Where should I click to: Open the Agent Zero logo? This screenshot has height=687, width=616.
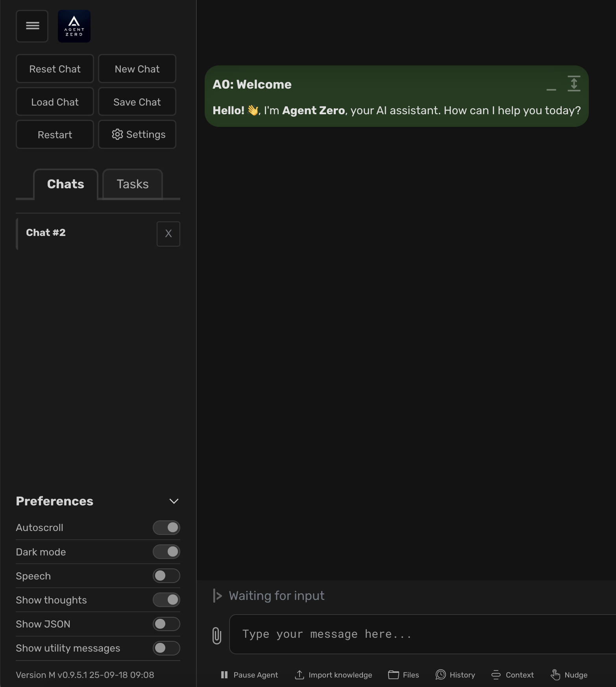[x=74, y=26]
